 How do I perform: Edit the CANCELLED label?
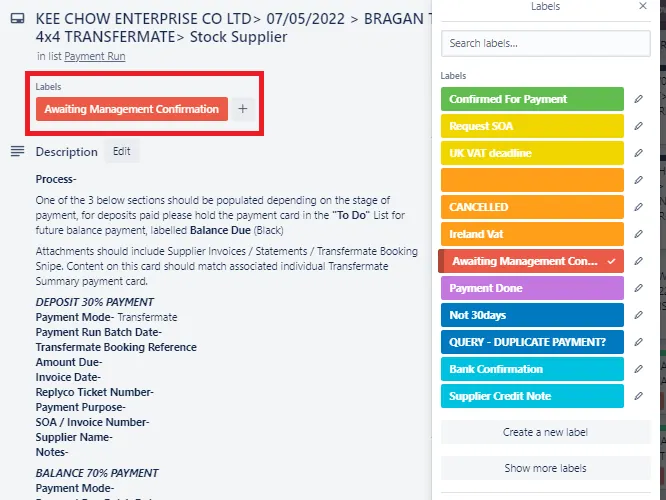(638, 207)
